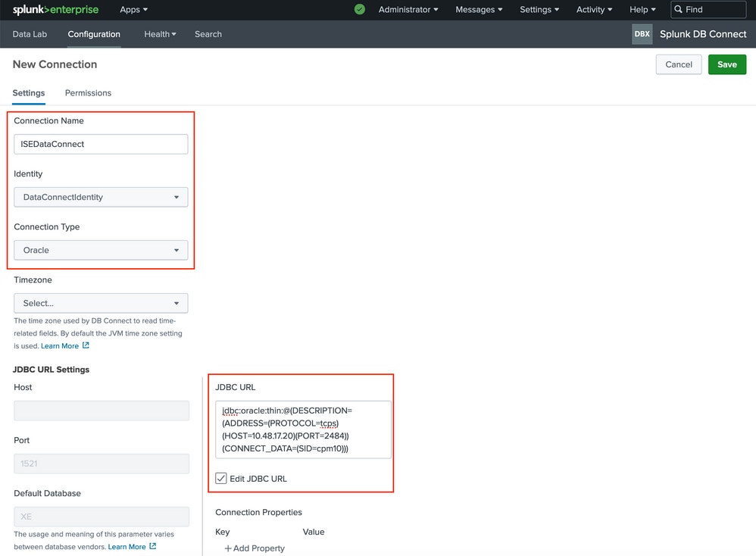Click the Host input field
The width and height of the screenshot is (756, 556).
click(x=101, y=410)
